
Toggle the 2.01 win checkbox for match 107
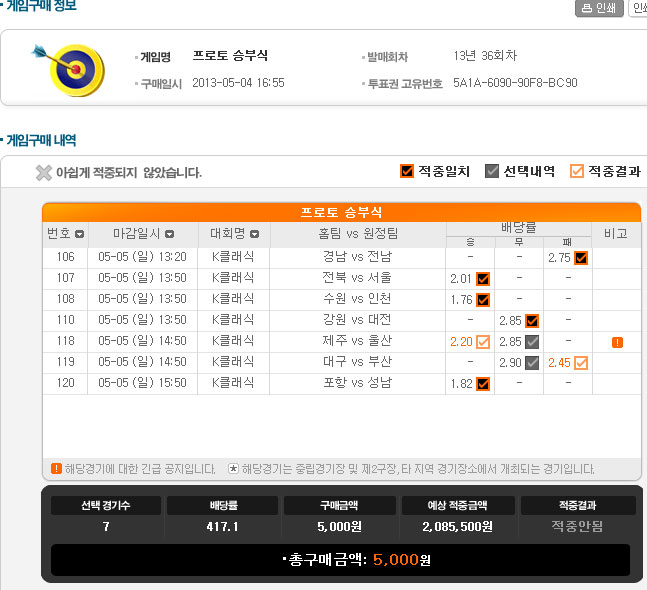point(483,279)
